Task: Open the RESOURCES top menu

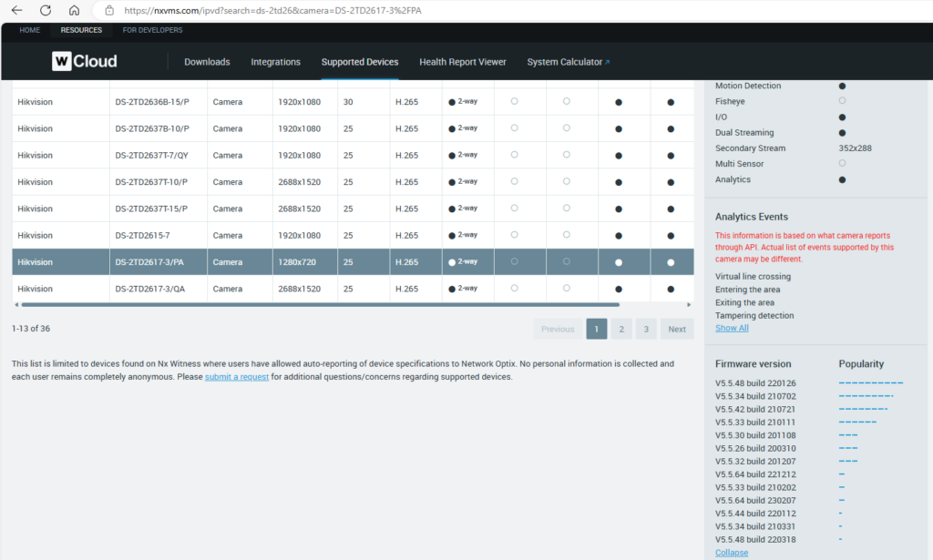Action: pyautogui.click(x=81, y=30)
